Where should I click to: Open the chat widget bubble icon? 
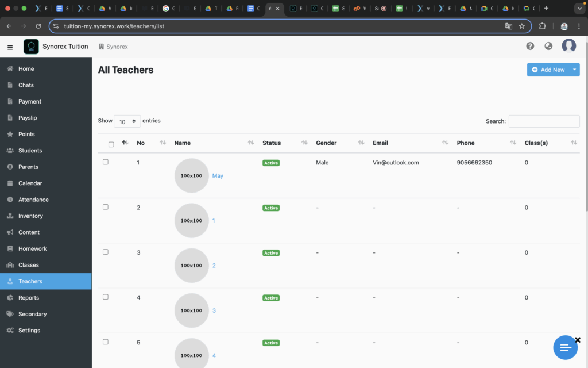(565, 347)
